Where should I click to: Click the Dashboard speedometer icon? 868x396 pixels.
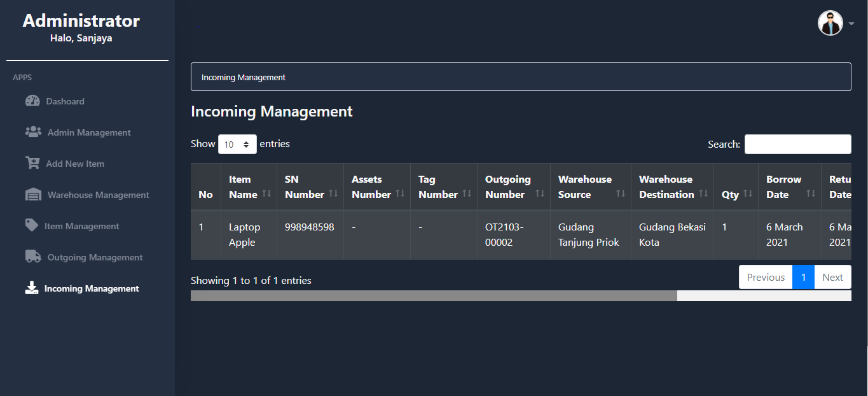point(32,101)
